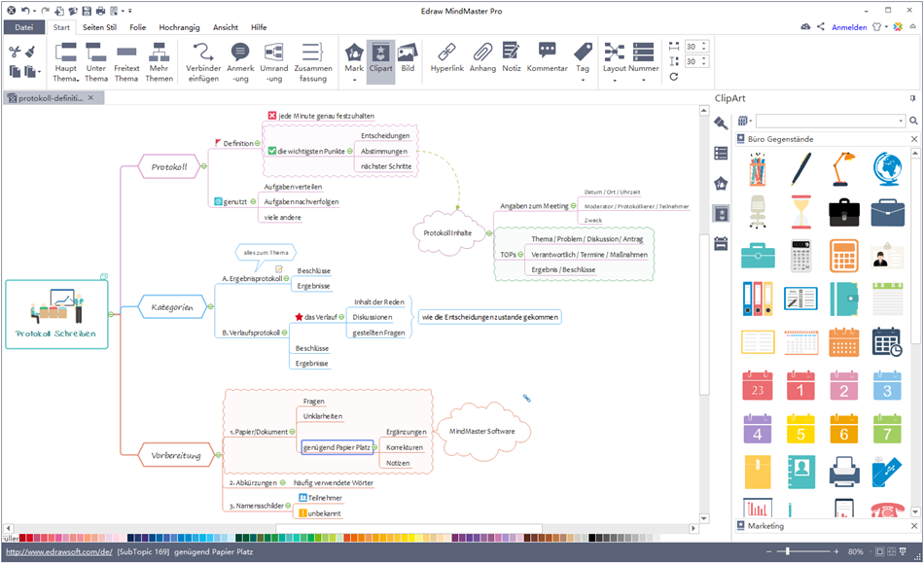Add a Hyperlink to the topic
924x564 pixels.
point(446,57)
